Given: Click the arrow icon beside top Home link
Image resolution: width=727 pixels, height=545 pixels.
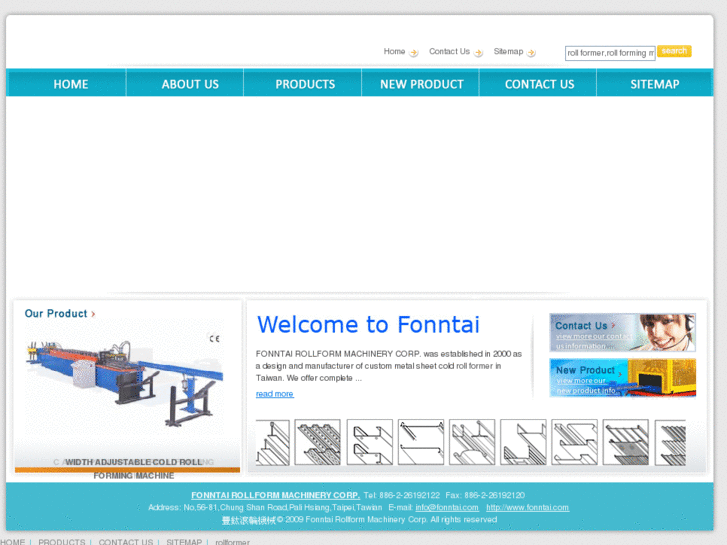Looking at the screenshot, I should pyautogui.click(x=414, y=52).
